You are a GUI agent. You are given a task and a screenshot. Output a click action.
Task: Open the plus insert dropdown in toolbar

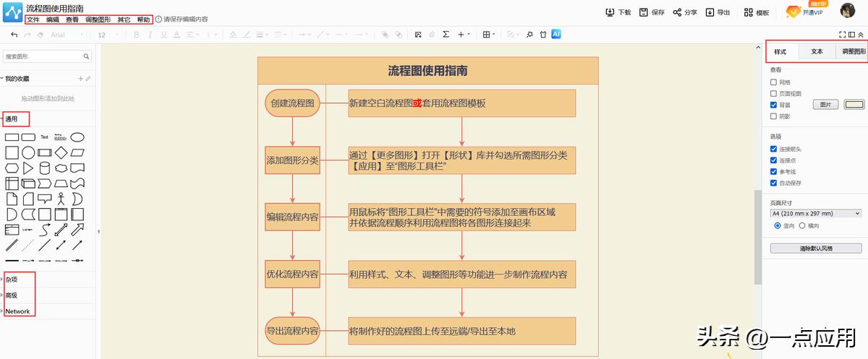(x=464, y=34)
